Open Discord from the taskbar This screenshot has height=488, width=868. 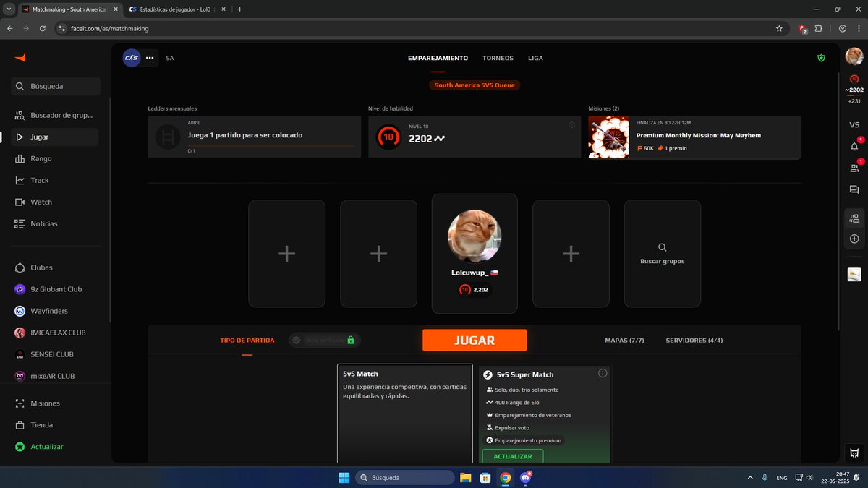click(x=525, y=477)
